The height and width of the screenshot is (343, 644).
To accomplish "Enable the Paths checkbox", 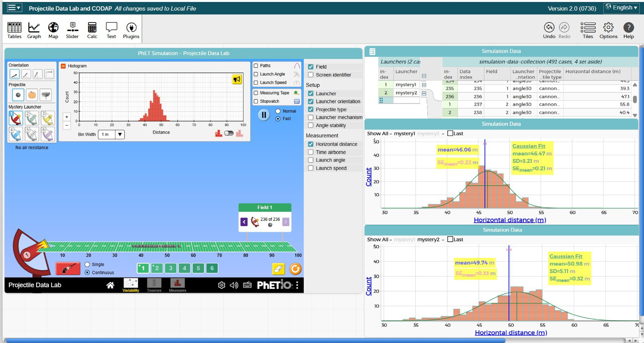I will [256, 66].
